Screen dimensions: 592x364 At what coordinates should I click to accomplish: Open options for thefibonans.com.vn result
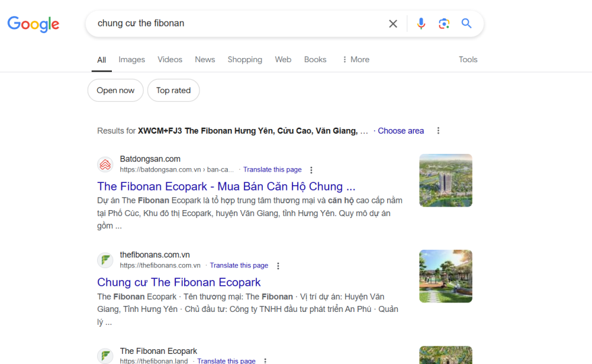point(278,266)
